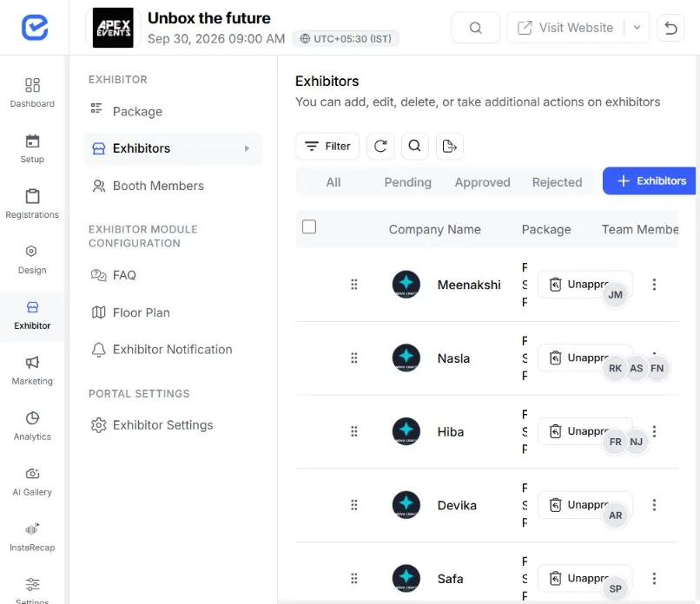Click drag handle icon for Nasla row

click(x=354, y=358)
